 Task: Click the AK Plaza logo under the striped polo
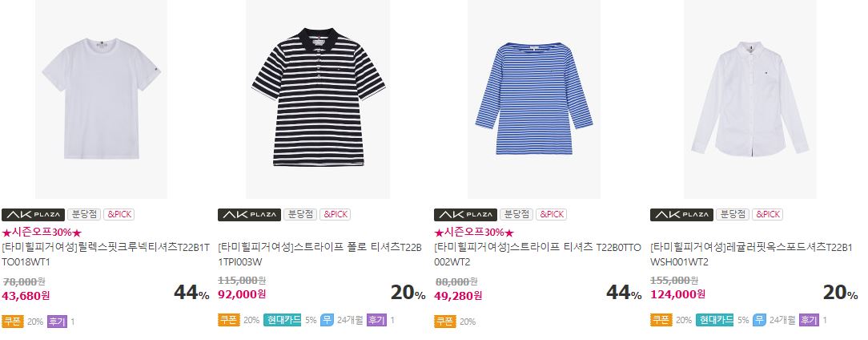pos(249,215)
